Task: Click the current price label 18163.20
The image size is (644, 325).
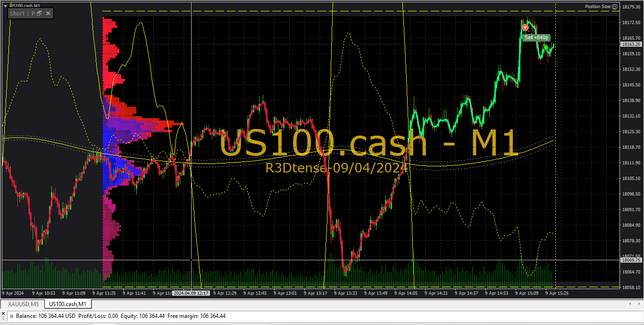Action: click(x=631, y=44)
